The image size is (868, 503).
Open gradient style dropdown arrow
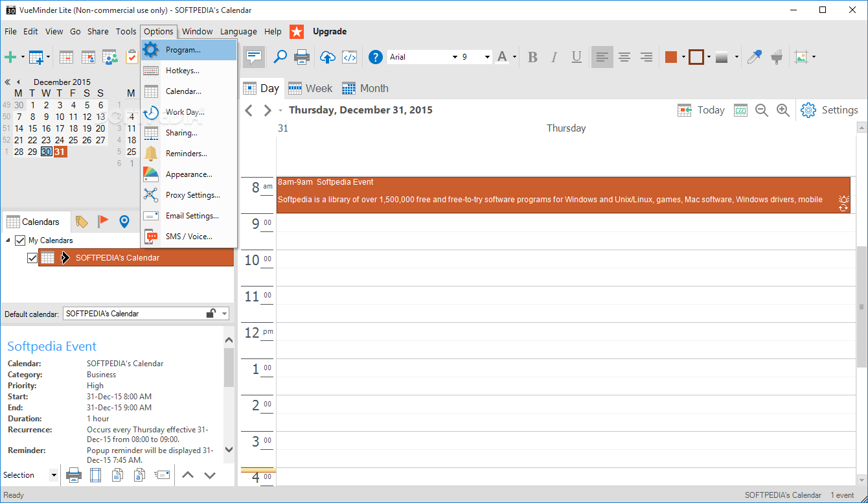coord(737,57)
